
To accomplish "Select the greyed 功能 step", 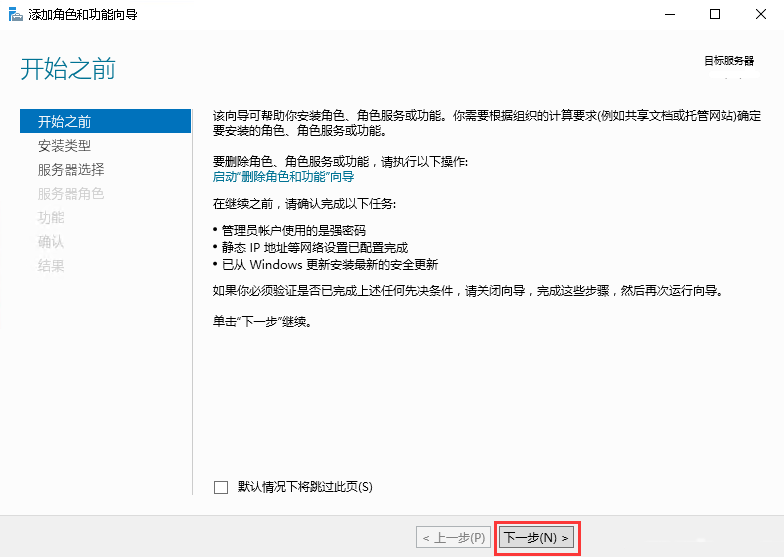I will coord(51,218).
